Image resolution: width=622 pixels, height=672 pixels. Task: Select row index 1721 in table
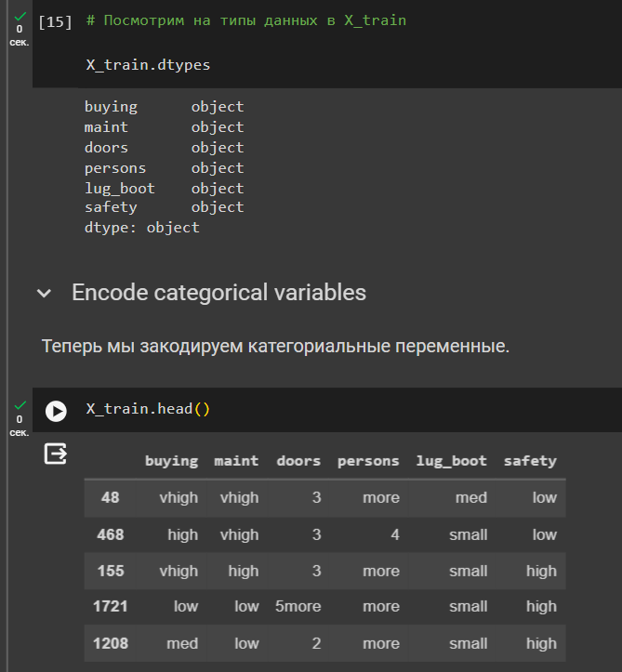point(110,606)
